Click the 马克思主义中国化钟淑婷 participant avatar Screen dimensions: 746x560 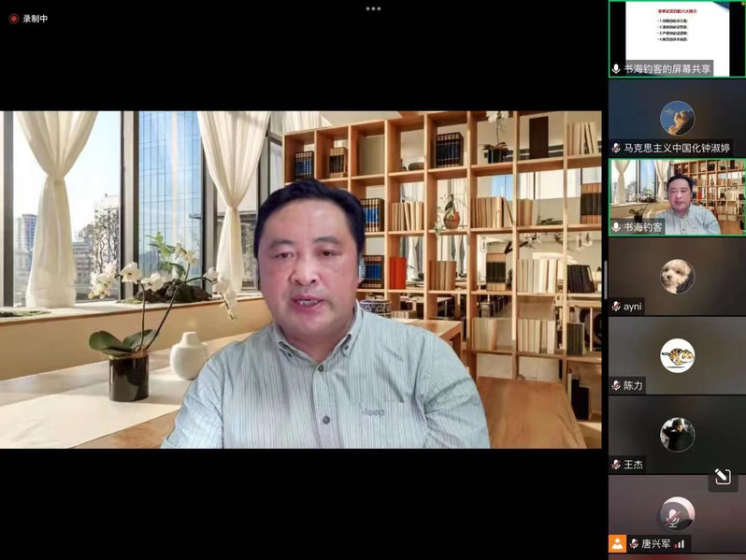click(677, 118)
